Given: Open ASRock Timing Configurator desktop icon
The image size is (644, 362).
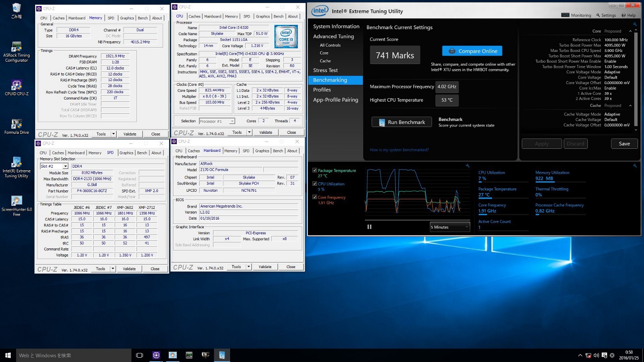Looking at the screenshot, I should [16, 52].
